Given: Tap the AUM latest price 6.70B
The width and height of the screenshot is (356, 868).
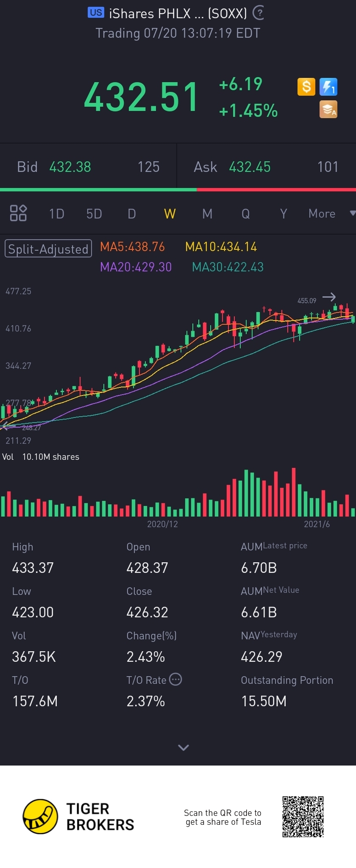Looking at the screenshot, I should 259,568.
